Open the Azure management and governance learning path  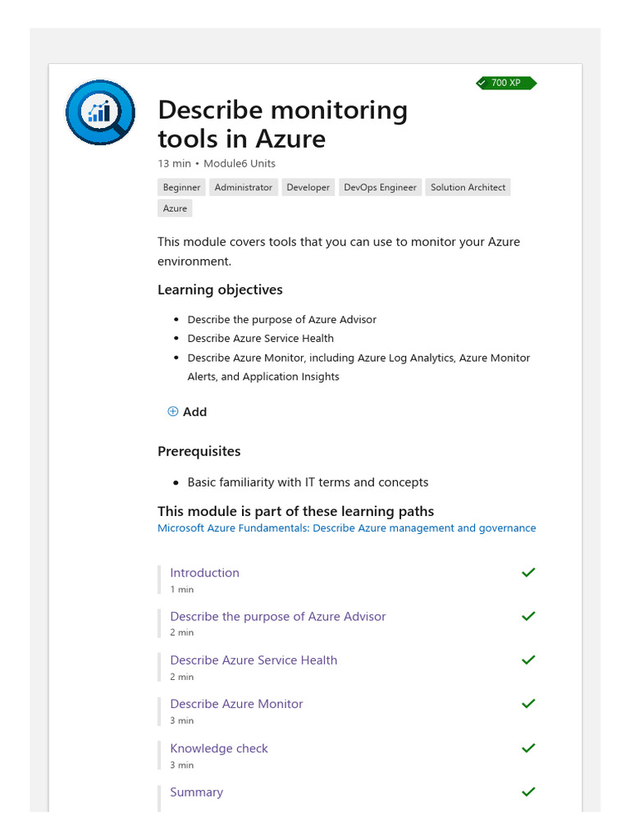point(346,528)
